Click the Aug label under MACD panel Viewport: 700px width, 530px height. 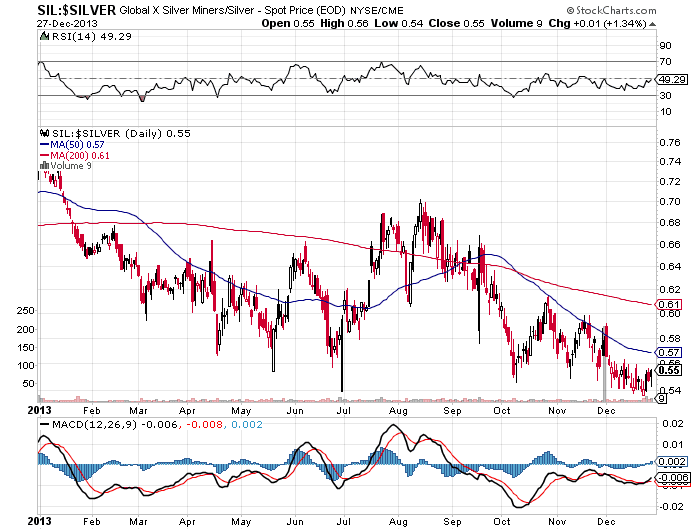point(398,522)
